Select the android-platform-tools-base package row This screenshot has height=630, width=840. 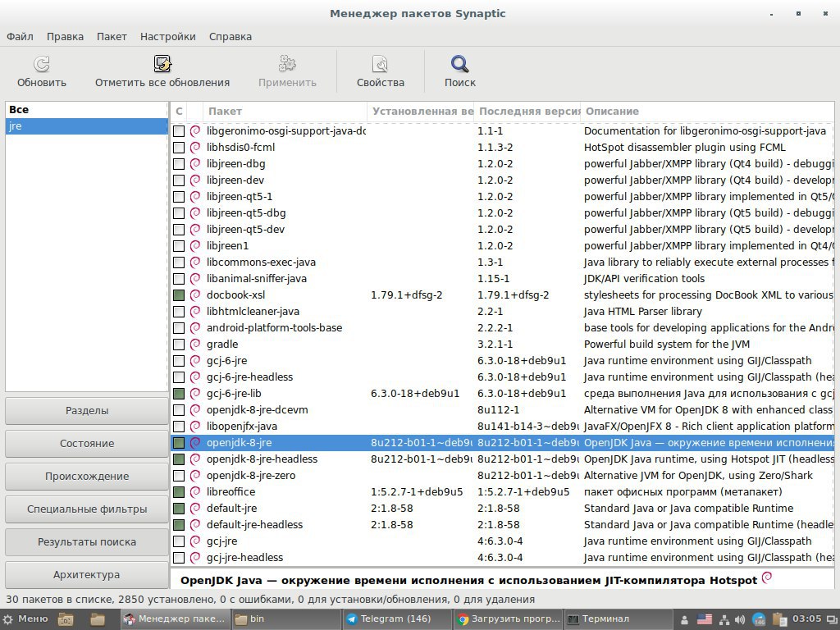(x=503, y=328)
